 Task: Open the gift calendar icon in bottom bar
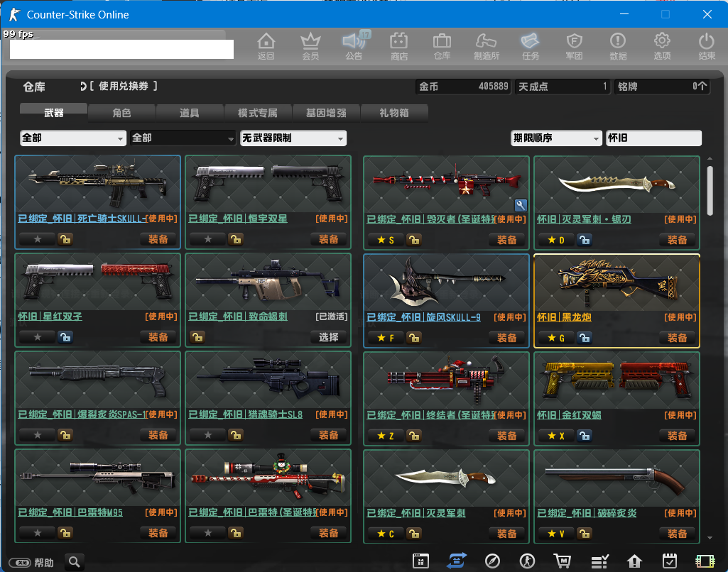tap(420, 561)
